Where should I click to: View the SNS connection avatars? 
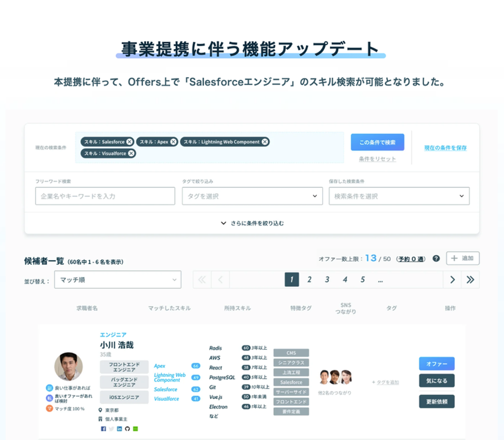point(335,377)
